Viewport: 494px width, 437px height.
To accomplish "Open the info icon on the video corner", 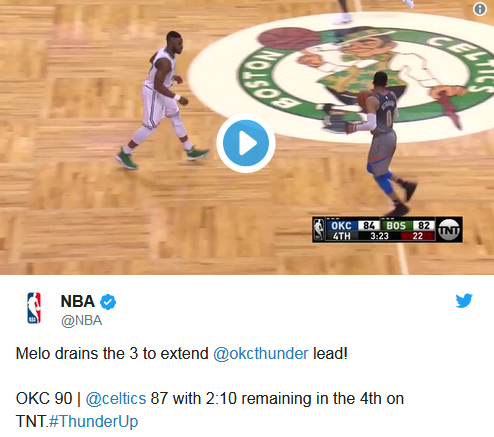I will [x=480, y=9].
